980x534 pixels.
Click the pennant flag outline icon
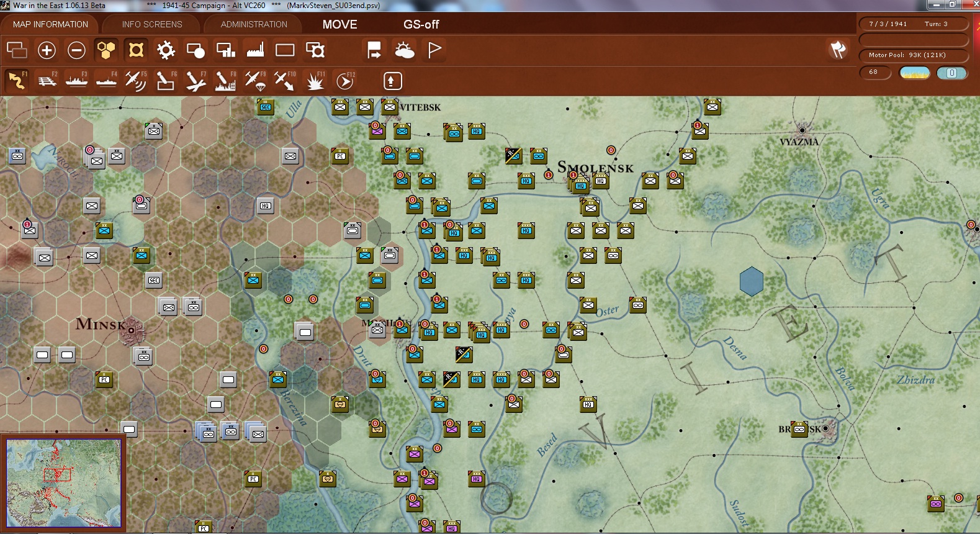[434, 50]
